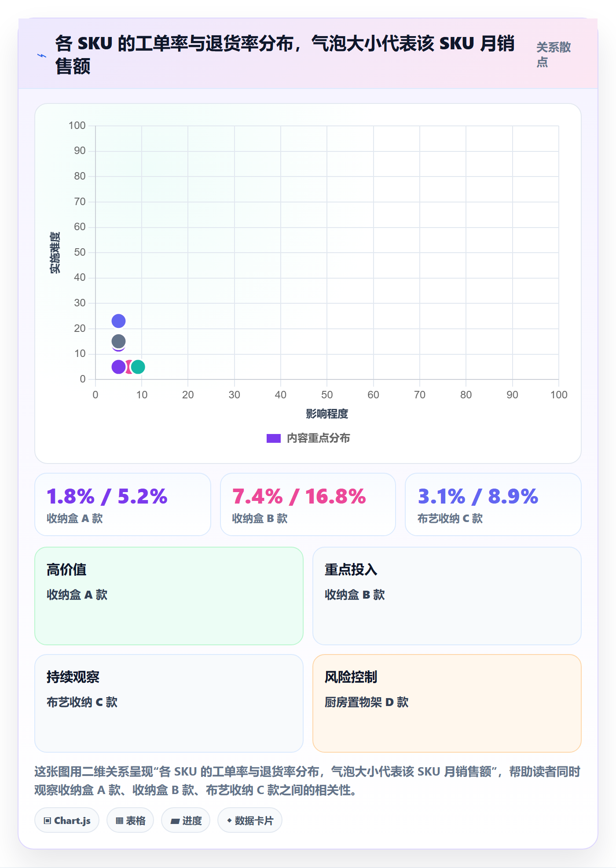The width and height of the screenshot is (616, 868).
Task: Select the purple bubble at bottom left
Action: tap(118, 367)
